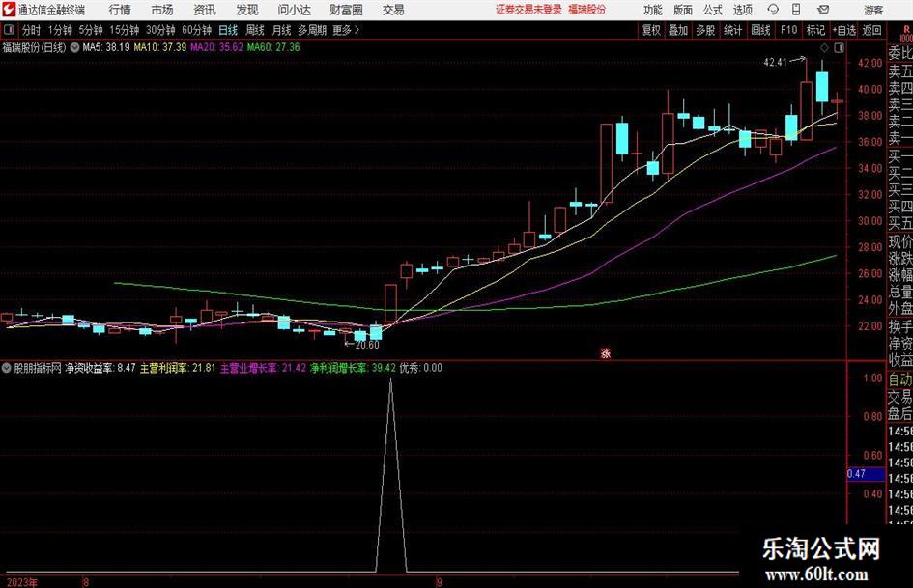Click the diamond icon atop chart
The height and width of the screenshot is (588, 913).
click(x=824, y=48)
